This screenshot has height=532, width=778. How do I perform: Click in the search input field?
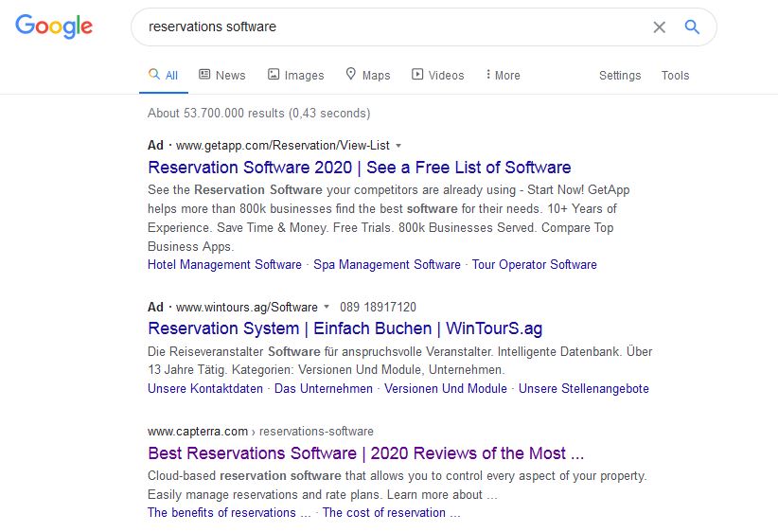(x=392, y=27)
